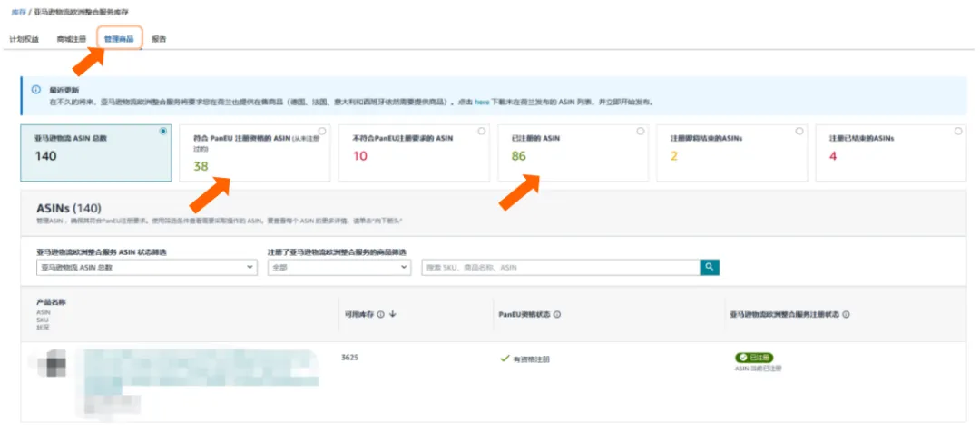Select the 亚马逊物流 ASIN 总数 radio button

163,132
